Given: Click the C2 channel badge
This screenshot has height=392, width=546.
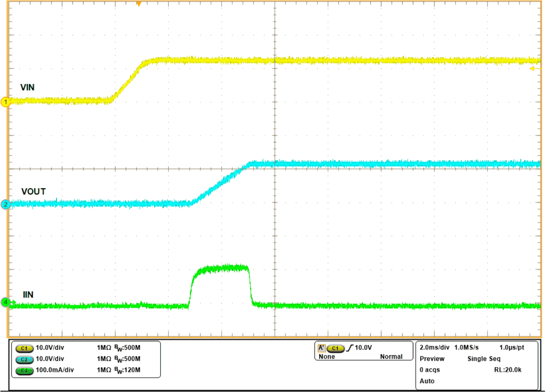Looking at the screenshot, I should [24, 360].
